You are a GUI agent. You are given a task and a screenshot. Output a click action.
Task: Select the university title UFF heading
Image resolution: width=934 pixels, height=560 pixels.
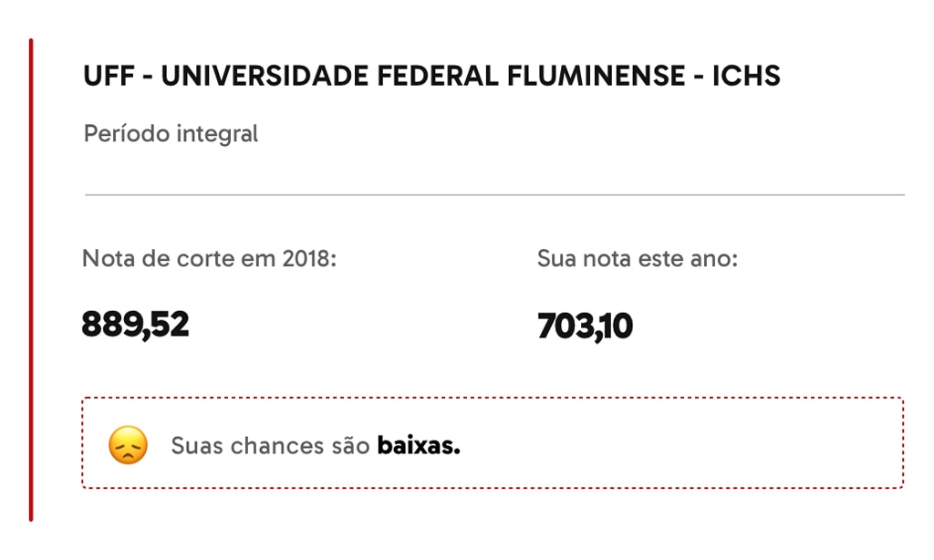click(x=431, y=77)
